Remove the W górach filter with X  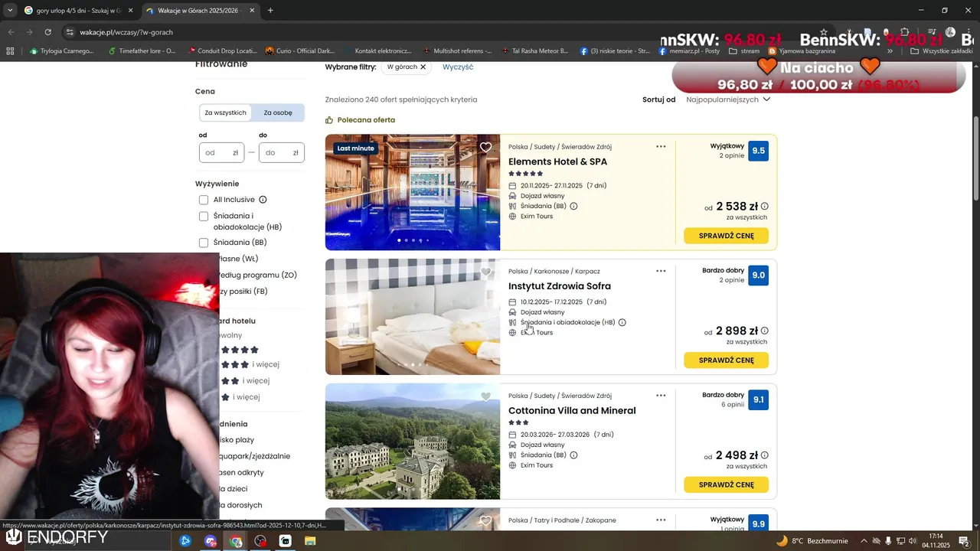(423, 67)
